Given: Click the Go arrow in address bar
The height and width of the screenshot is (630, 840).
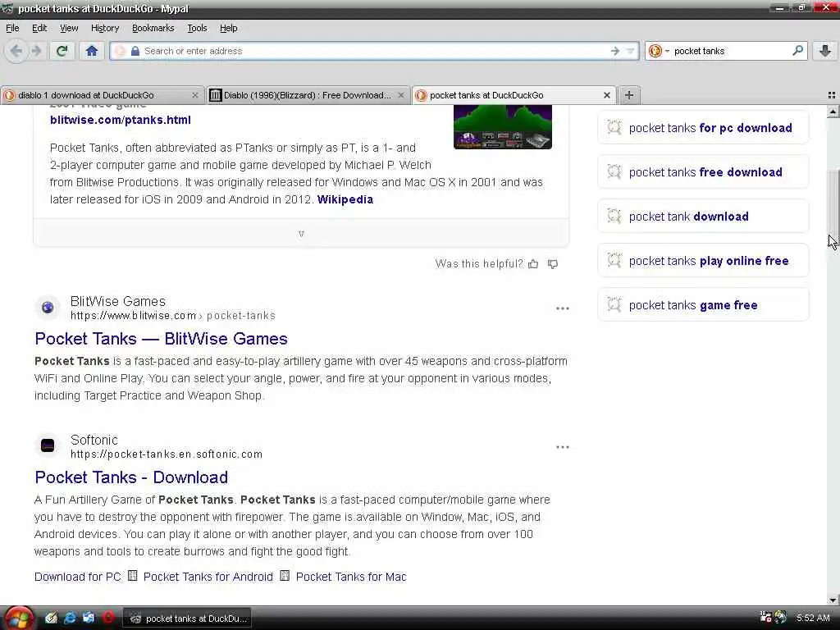Looking at the screenshot, I should coord(615,51).
